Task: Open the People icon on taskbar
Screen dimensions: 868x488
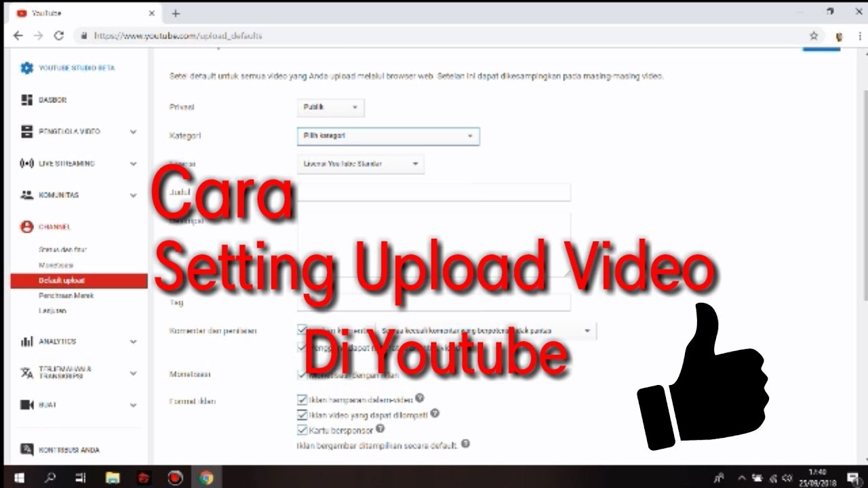Action: (x=719, y=478)
